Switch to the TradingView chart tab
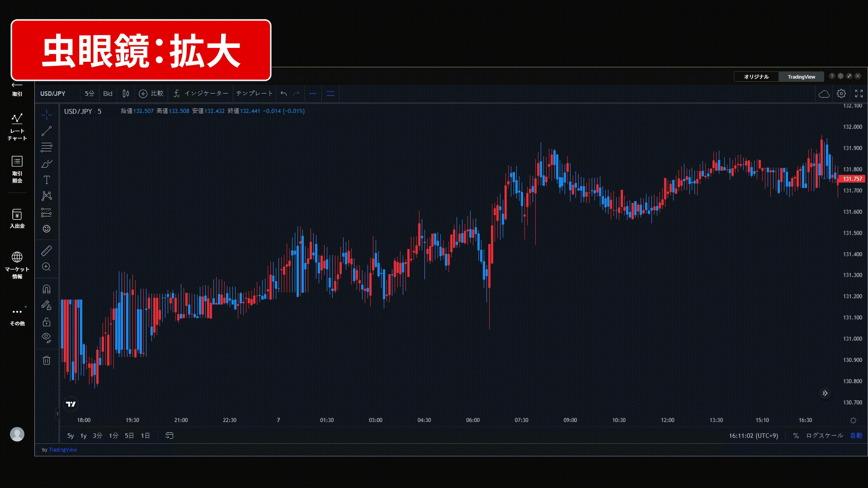The height and width of the screenshot is (488, 868). [x=801, y=77]
